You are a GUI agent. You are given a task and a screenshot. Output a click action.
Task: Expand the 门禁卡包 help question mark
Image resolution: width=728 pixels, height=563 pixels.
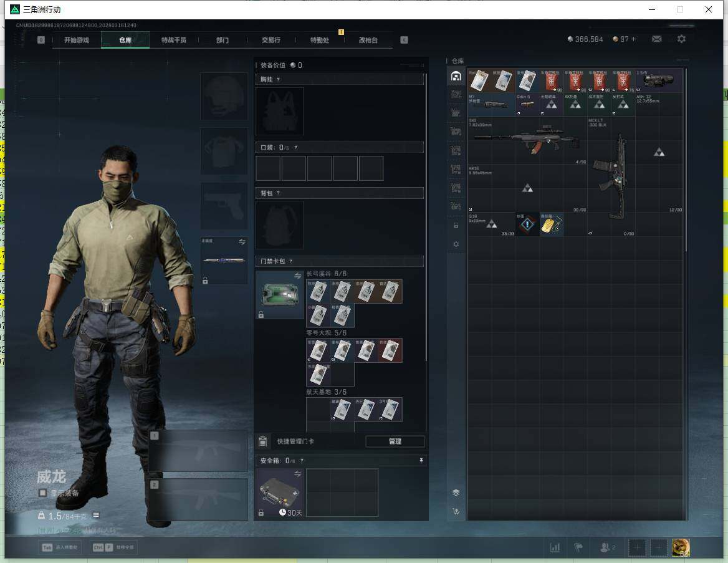290,261
